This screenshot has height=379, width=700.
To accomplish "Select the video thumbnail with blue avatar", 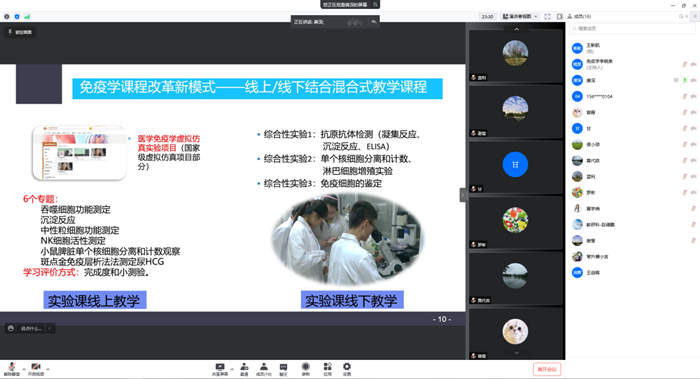I will coord(515,167).
